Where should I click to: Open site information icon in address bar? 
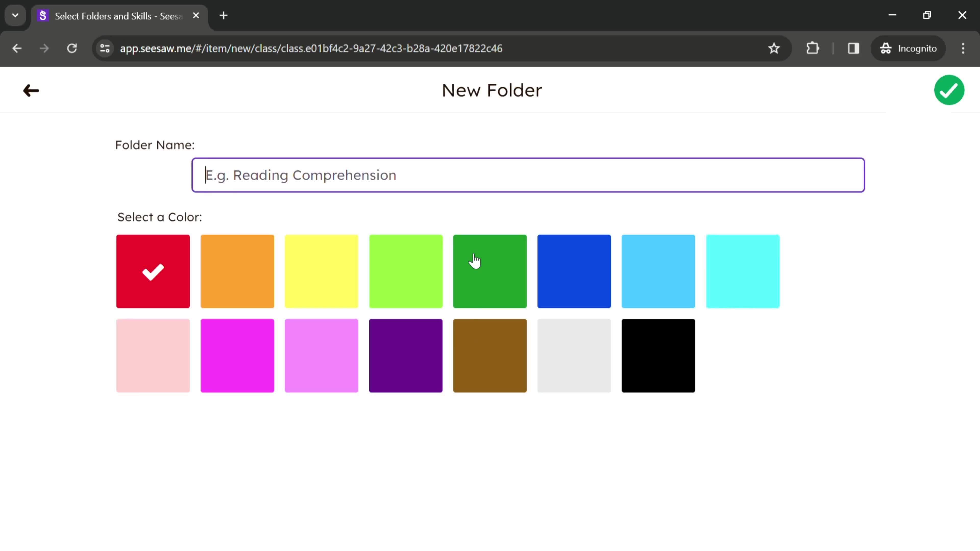coord(105,48)
